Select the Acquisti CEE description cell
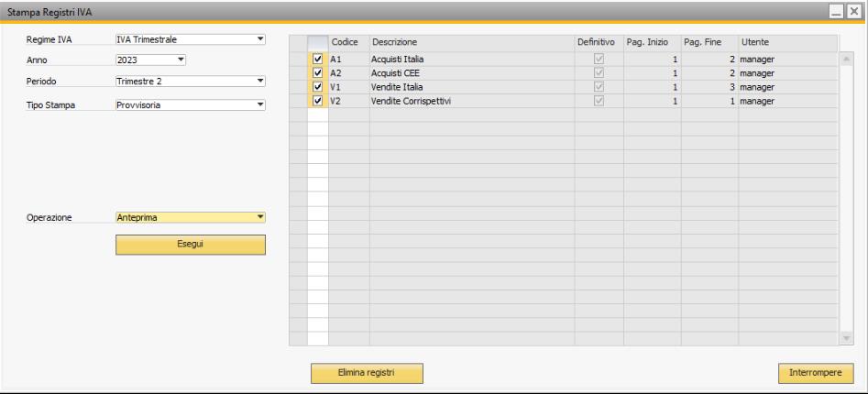 click(x=472, y=73)
